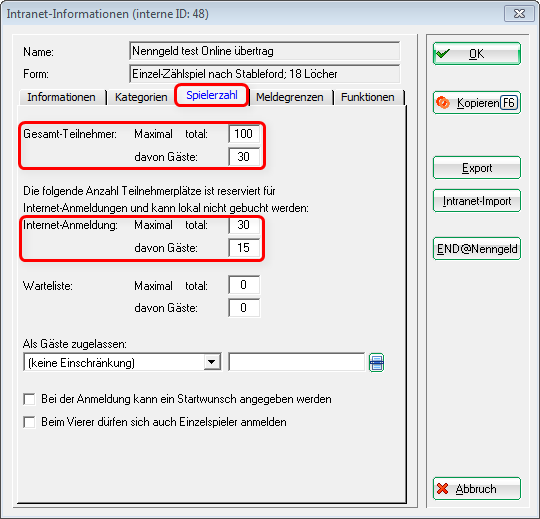
Task: Enable Startwunsch option at registration
Action: [29, 399]
